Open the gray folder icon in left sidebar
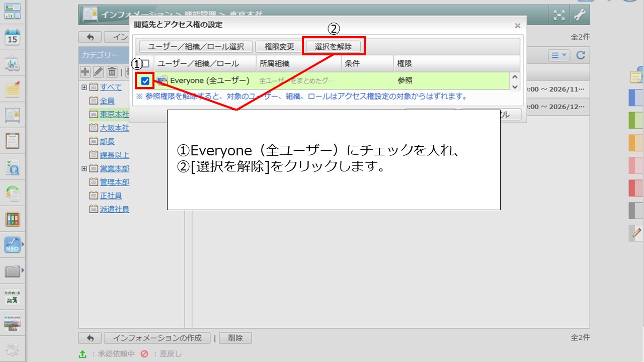The width and height of the screenshot is (644, 362). click(x=12, y=271)
